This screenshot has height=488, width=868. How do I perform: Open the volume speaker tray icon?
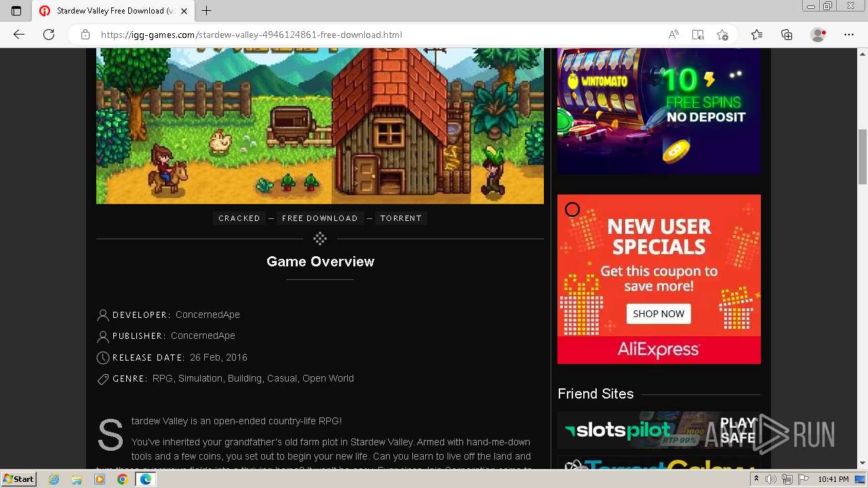click(771, 479)
